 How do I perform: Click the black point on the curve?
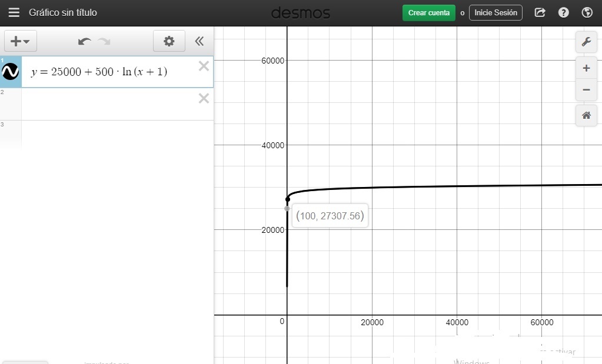[x=288, y=199]
